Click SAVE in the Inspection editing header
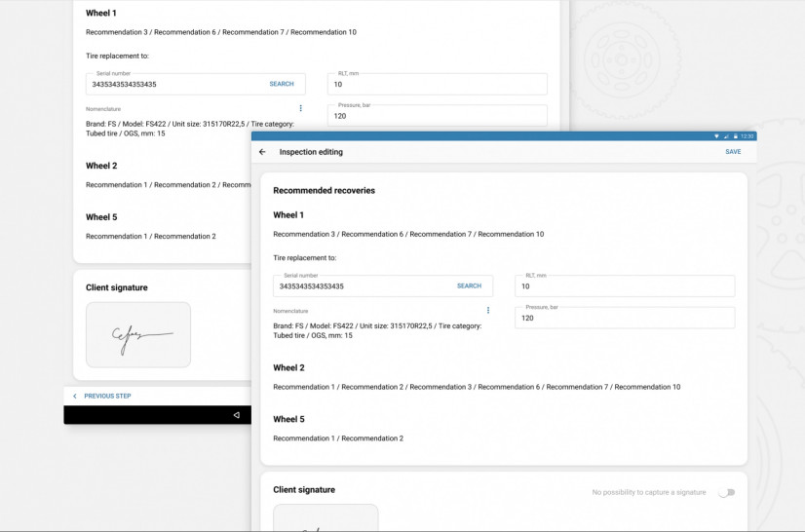 [x=732, y=152]
